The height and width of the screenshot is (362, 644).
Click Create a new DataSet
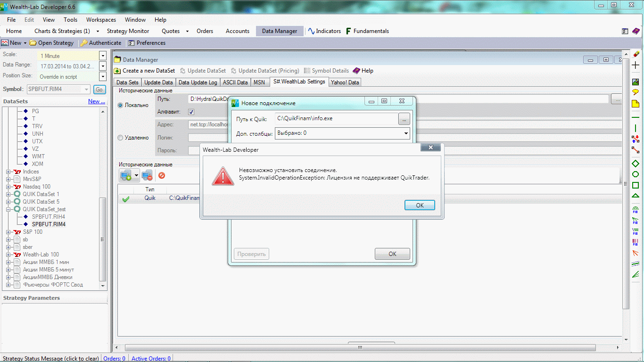[x=144, y=71]
